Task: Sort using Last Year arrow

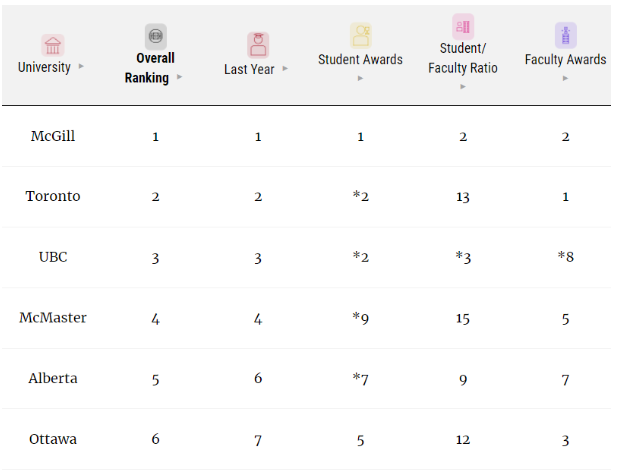Action: click(x=285, y=68)
